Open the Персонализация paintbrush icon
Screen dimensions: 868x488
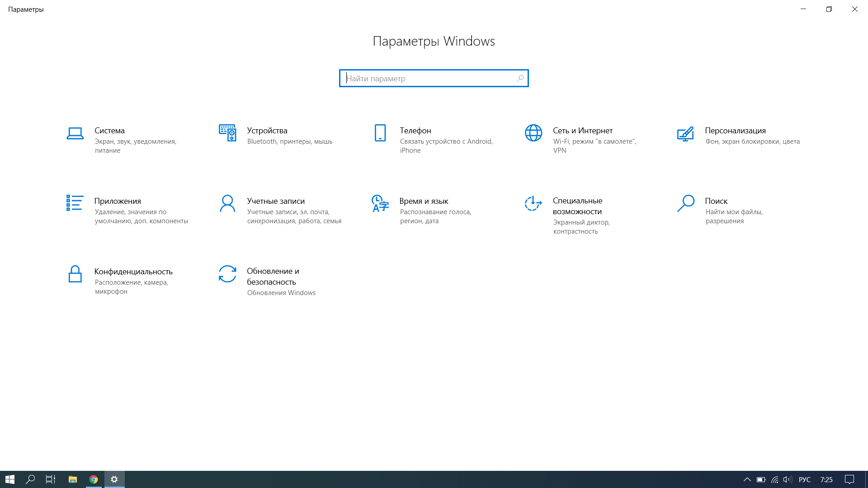pyautogui.click(x=685, y=134)
